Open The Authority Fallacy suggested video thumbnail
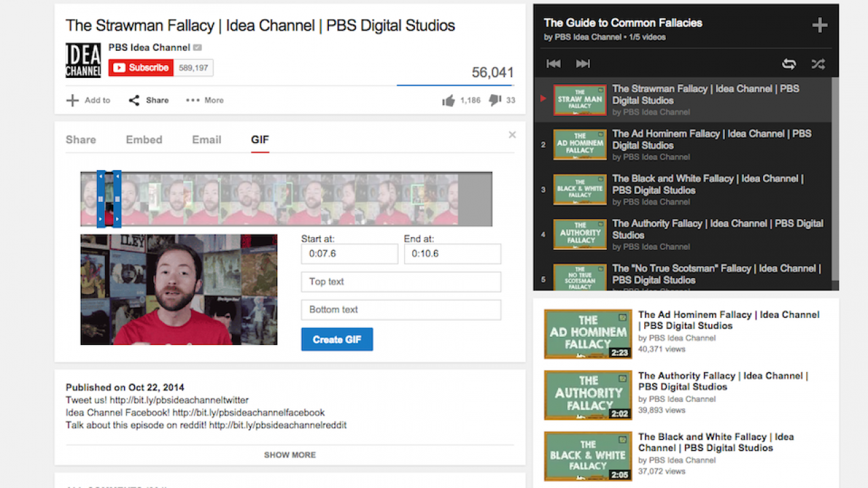Viewport: 868px width, 488px height. click(x=587, y=394)
